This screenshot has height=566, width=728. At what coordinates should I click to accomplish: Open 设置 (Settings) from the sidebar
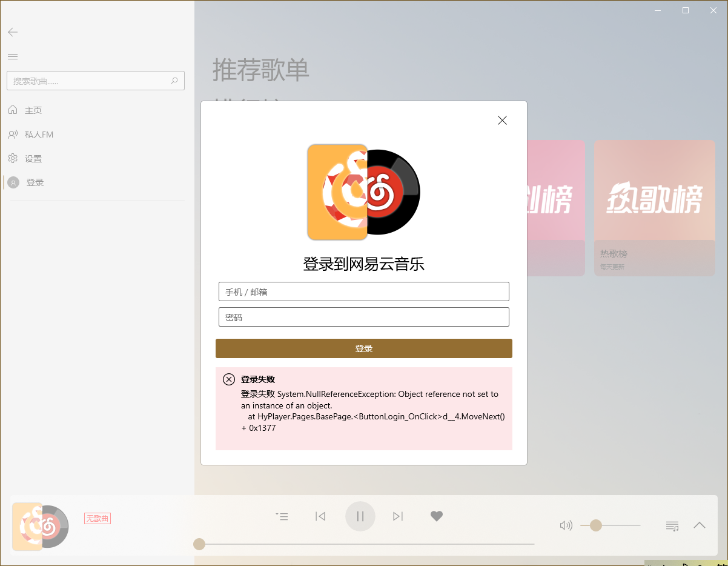tap(33, 158)
